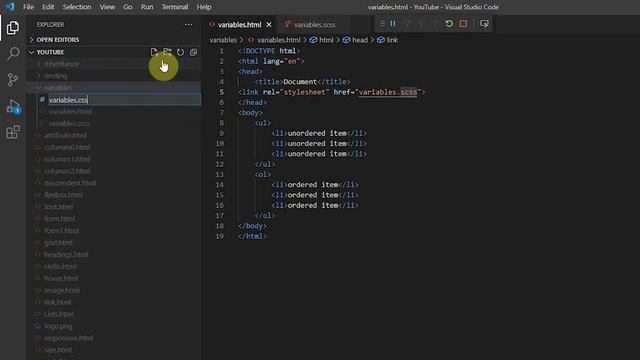Open attribute.html in Explorer
Viewport: 640px width, 360px height.
(x=65, y=135)
